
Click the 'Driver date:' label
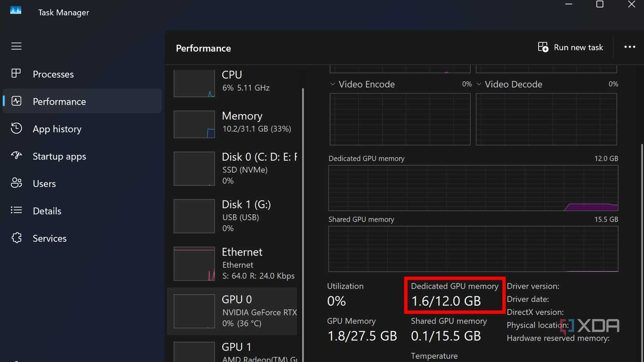528,299
